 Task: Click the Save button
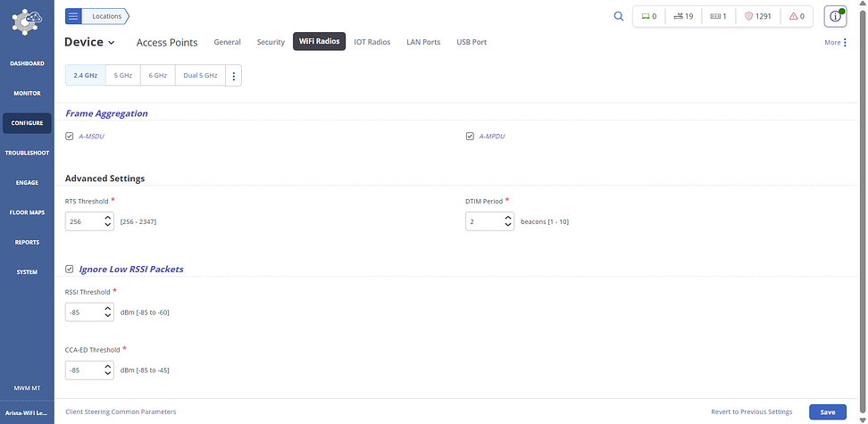(827, 412)
